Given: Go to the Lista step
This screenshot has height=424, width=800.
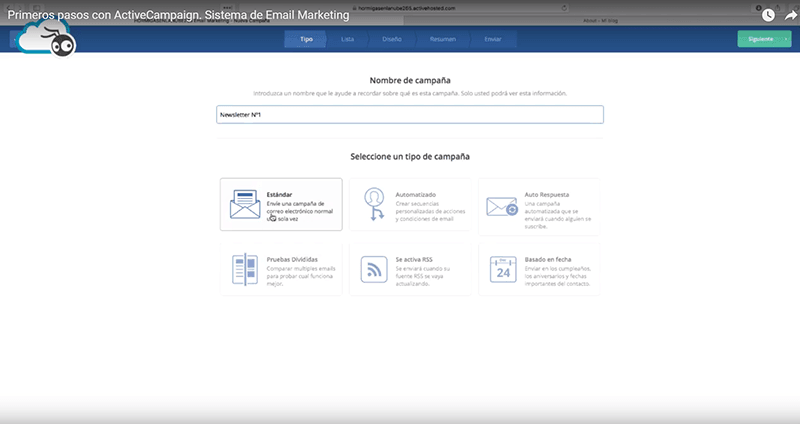Looking at the screenshot, I should pyautogui.click(x=347, y=39).
